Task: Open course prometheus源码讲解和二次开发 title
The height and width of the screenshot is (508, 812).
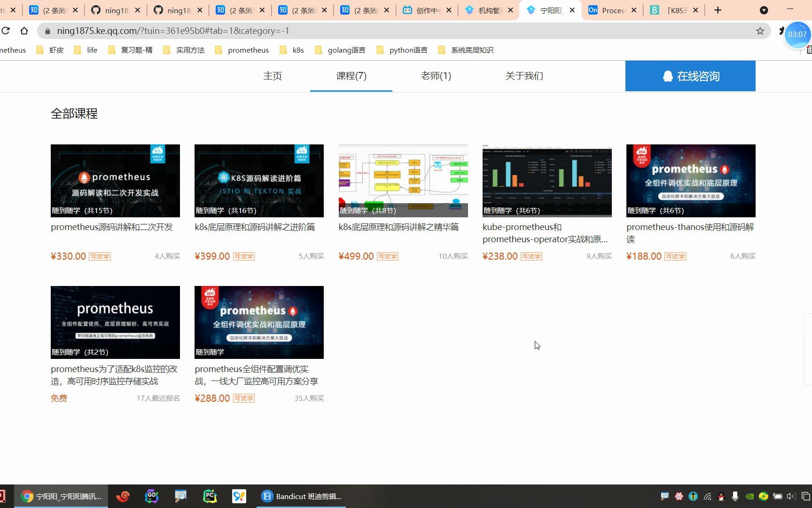Action: tap(112, 227)
